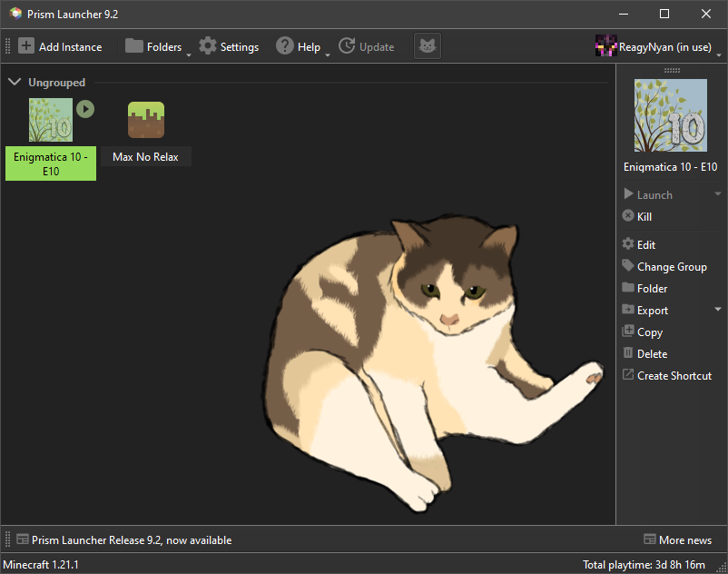The image size is (728, 574).
Task: Click the More news icon
Action: point(650,539)
